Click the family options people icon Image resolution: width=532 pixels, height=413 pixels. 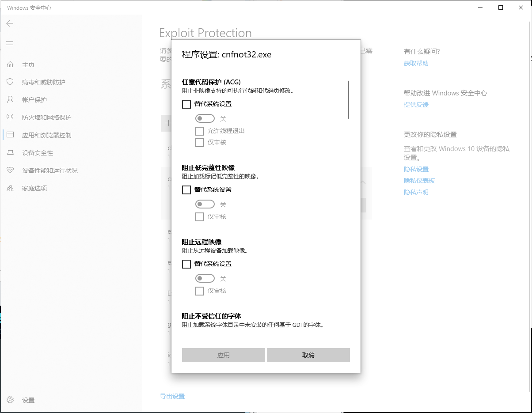[10, 188]
